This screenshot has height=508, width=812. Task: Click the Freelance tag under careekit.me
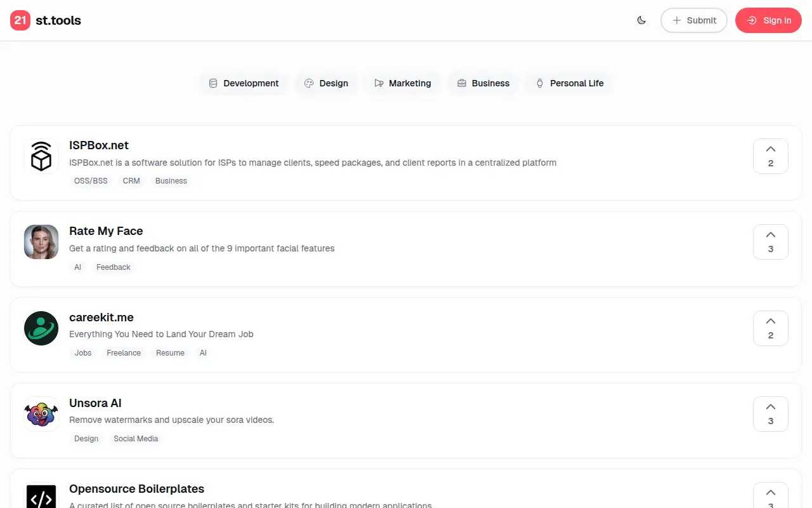(124, 353)
